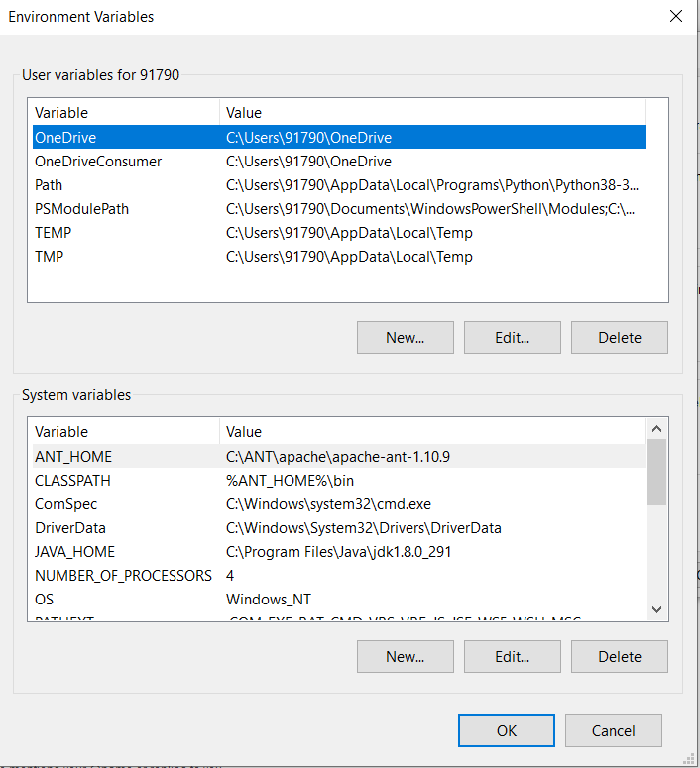This screenshot has width=700, height=768.
Task: Select the DriverData system variable
Action: click(339, 528)
